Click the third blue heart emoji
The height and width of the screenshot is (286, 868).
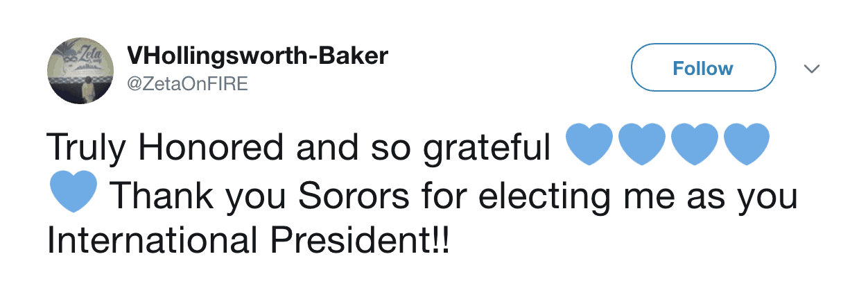[694, 144]
